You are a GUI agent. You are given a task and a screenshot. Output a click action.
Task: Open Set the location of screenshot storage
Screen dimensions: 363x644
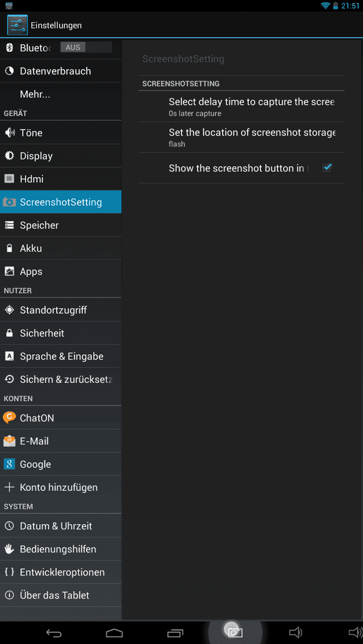click(x=241, y=137)
